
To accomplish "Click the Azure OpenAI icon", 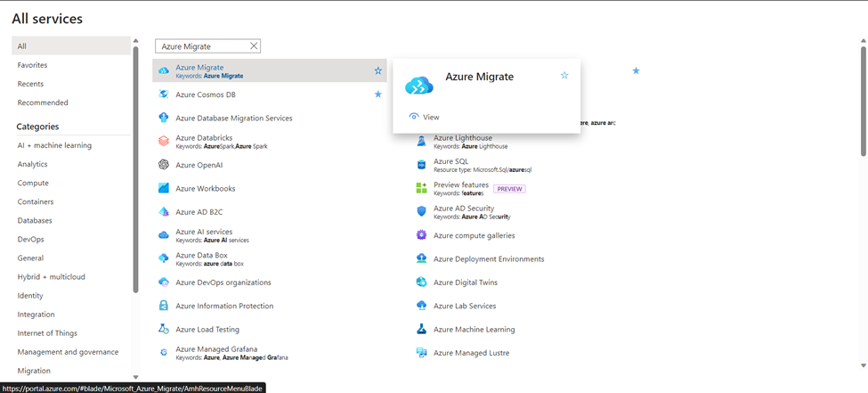I will (163, 165).
